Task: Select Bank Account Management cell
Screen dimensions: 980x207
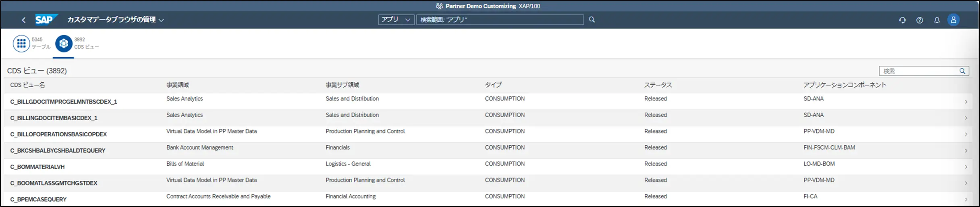Action: click(199, 148)
